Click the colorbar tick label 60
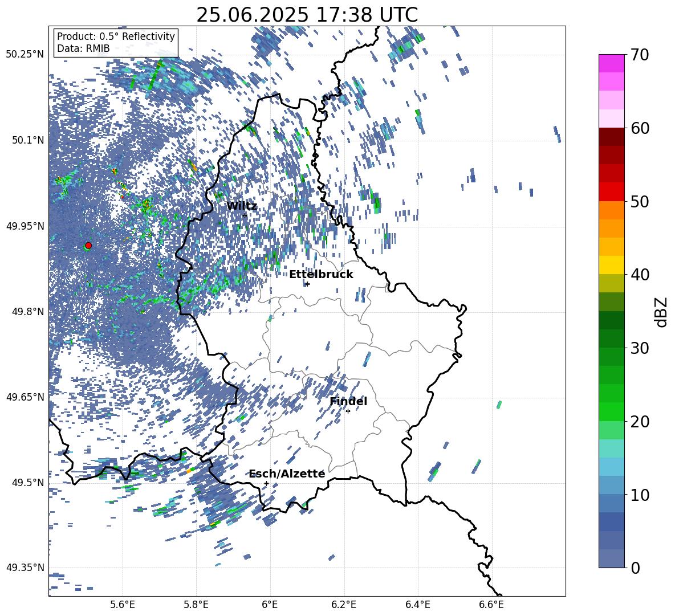 640,128
